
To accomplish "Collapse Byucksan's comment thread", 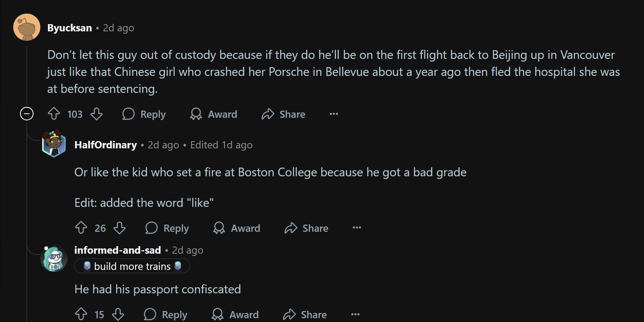I will [x=27, y=114].
